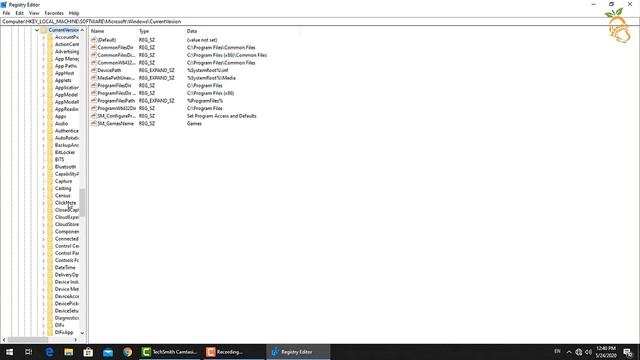This screenshot has width=640, height=360.
Task: Select the Audio key in tree
Action: (x=61, y=124)
